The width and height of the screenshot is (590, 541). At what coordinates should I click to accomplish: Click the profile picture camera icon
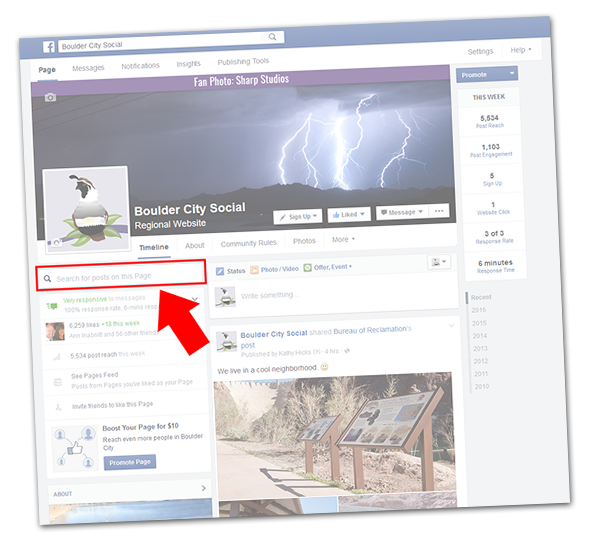[56, 243]
